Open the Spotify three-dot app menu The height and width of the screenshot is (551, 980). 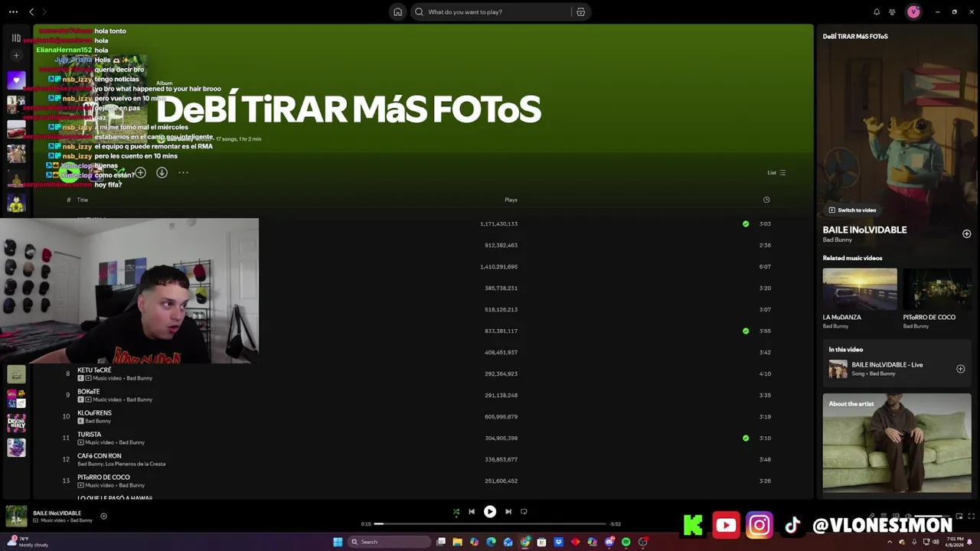[x=13, y=11]
